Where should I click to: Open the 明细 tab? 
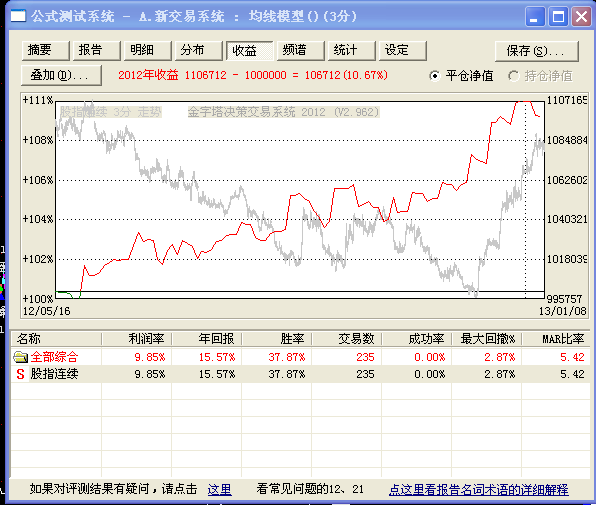(147, 51)
